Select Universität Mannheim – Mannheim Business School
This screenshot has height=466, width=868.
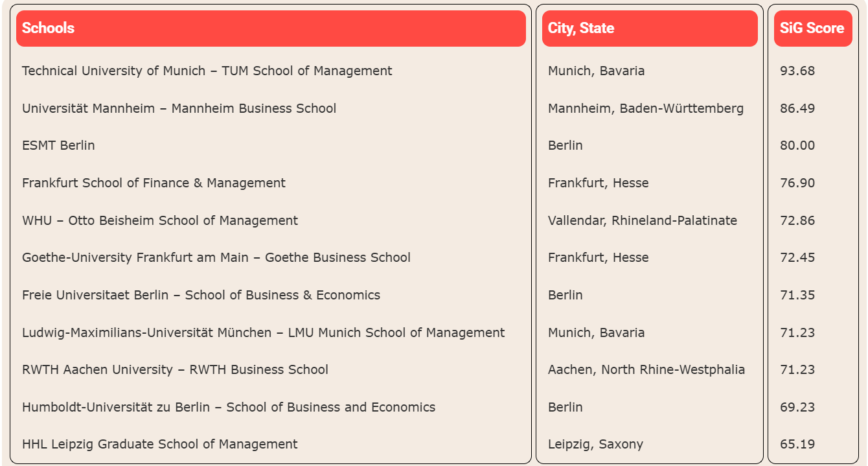point(179,108)
